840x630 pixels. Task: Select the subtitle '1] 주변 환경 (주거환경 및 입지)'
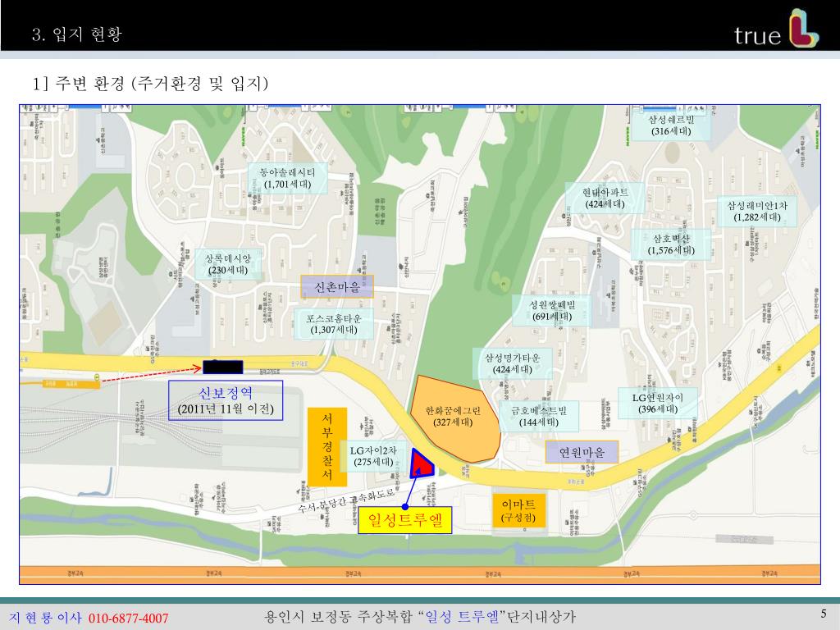point(151,83)
